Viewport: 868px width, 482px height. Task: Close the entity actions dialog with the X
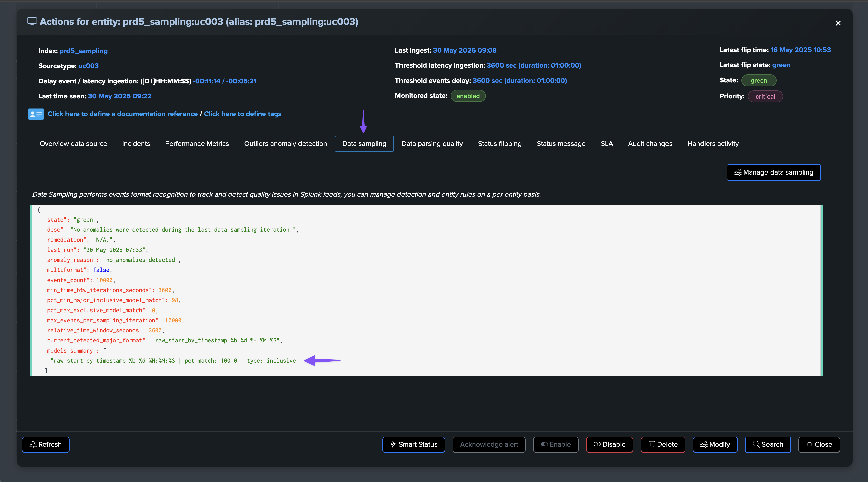pos(838,23)
